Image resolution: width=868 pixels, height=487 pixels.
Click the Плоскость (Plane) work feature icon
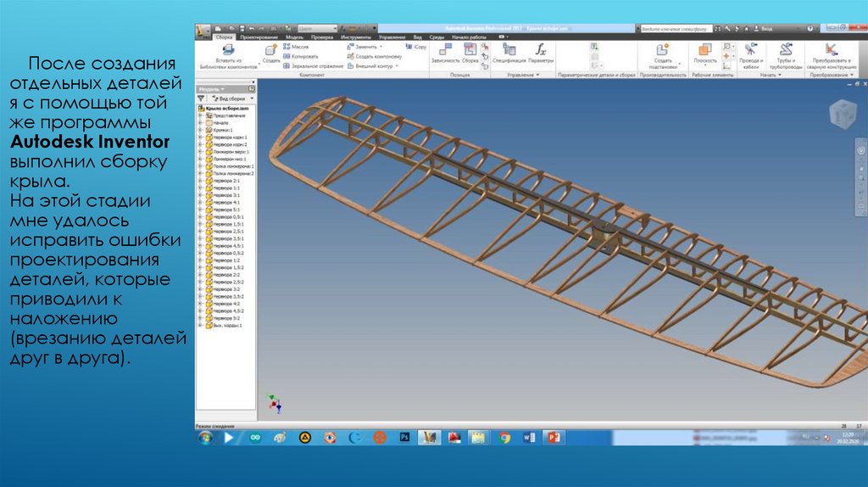[x=704, y=50]
